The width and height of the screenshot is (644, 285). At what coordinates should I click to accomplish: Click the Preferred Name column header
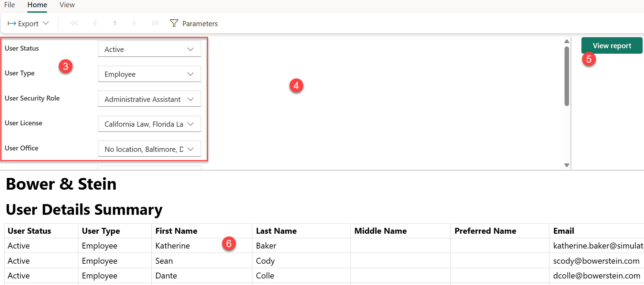pyautogui.click(x=500, y=231)
